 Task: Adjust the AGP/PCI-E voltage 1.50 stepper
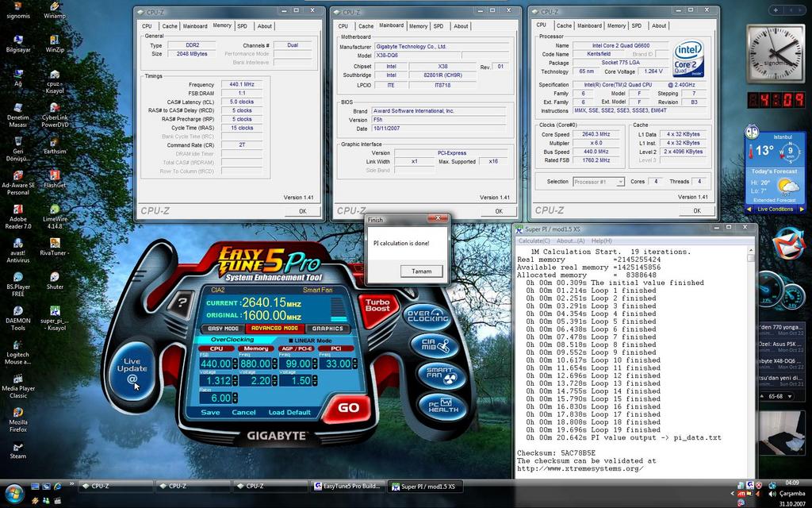[x=314, y=380]
